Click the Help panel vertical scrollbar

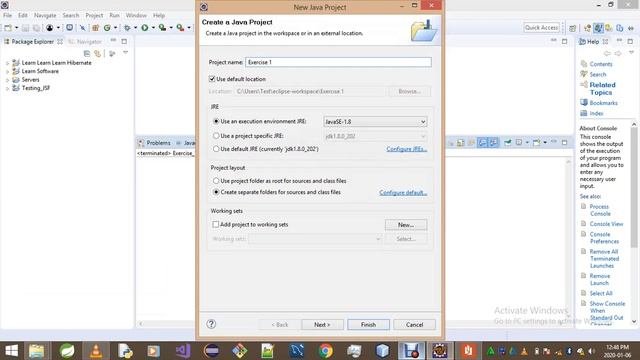[634, 188]
